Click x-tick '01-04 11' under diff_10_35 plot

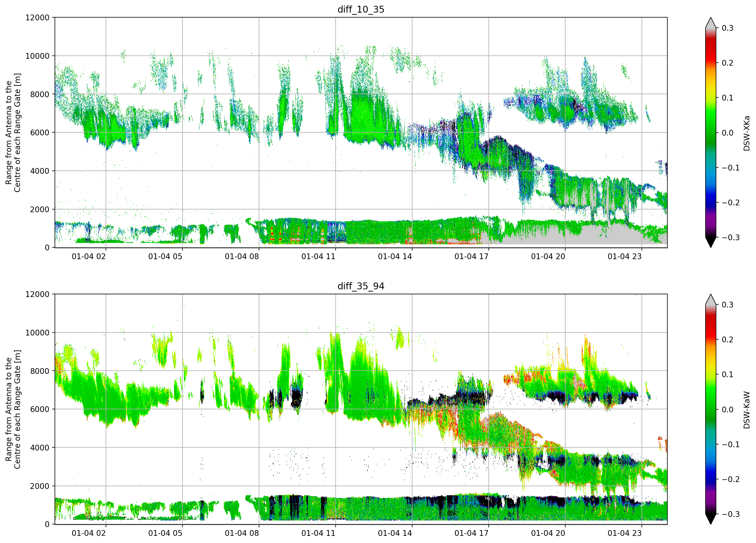point(318,256)
